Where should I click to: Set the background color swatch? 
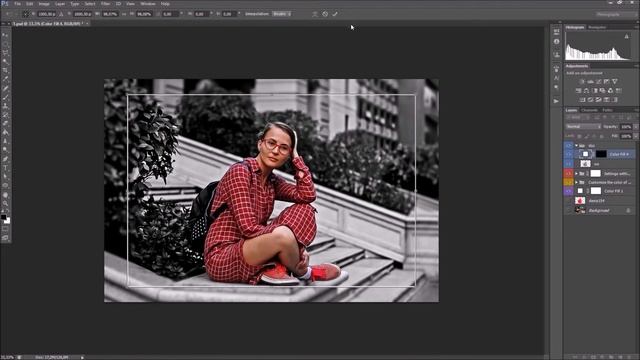(x=7, y=221)
